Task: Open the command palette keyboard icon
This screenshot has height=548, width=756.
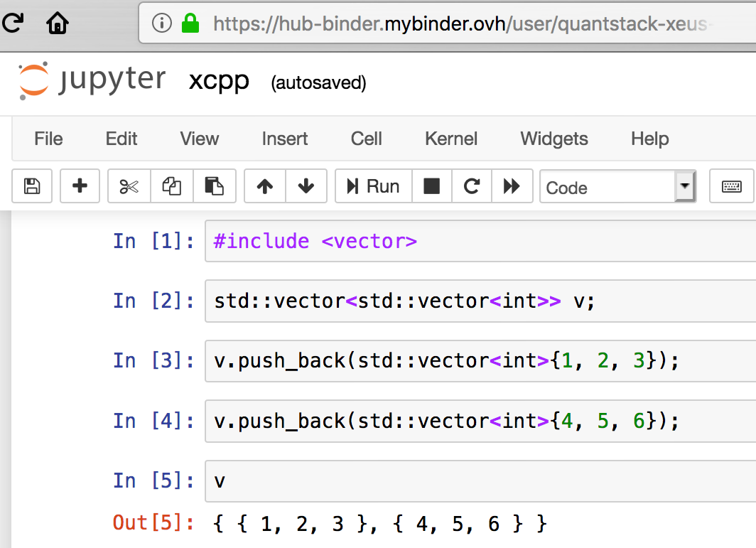Action: tap(732, 187)
